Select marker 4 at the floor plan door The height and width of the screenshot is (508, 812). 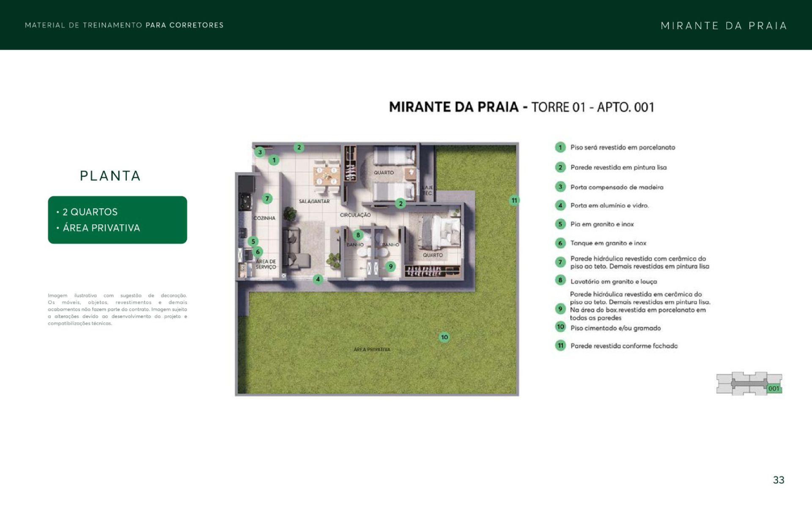(318, 279)
